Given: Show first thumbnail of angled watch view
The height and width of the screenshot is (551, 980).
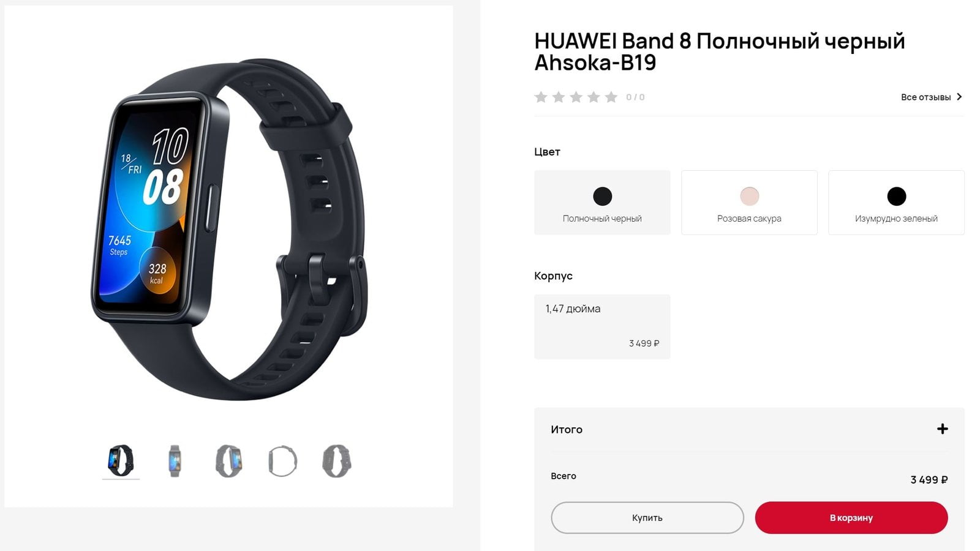Looking at the screenshot, I should [x=121, y=461].
